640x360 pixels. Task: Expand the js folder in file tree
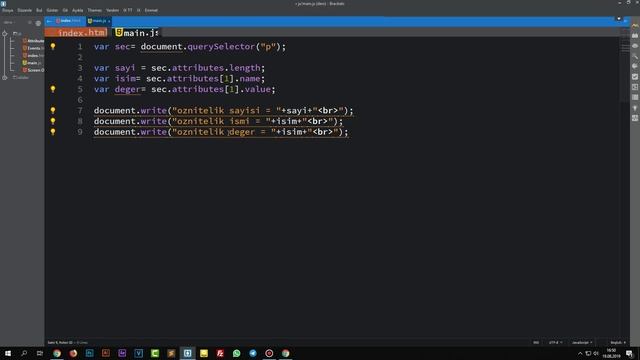(17, 33)
